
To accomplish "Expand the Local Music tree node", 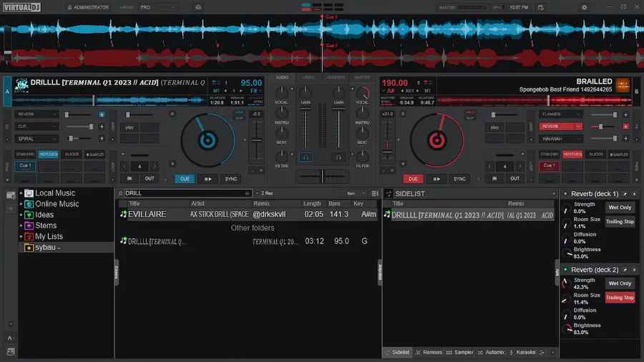I will [21, 193].
